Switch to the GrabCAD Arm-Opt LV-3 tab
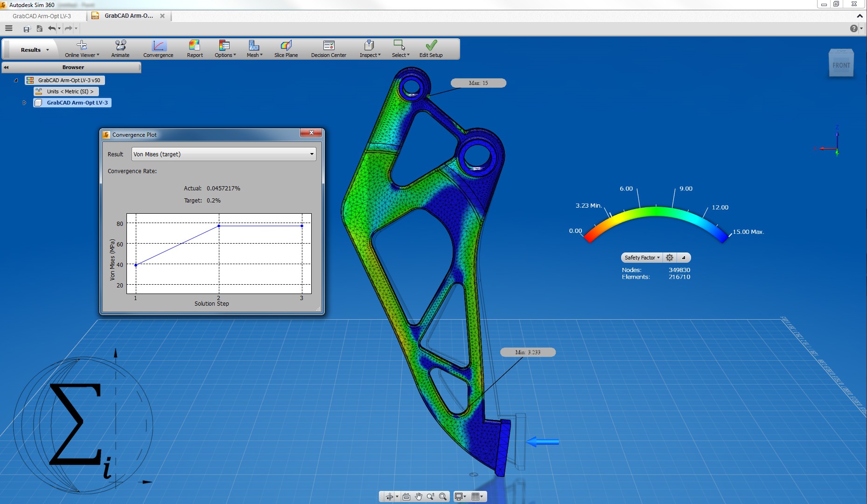This screenshot has width=867, height=504. [42, 16]
